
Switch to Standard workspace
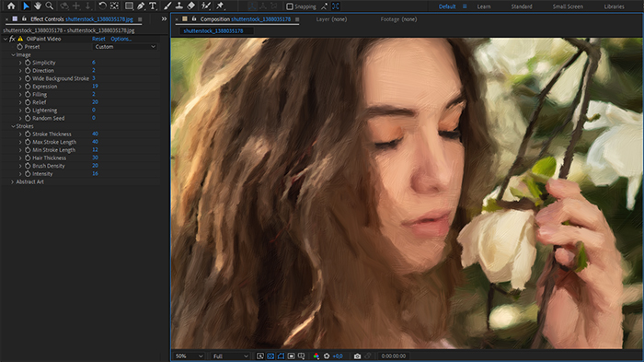coord(522,6)
